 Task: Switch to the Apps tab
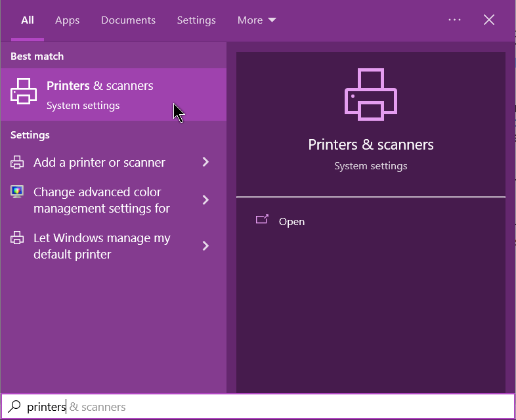click(67, 20)
